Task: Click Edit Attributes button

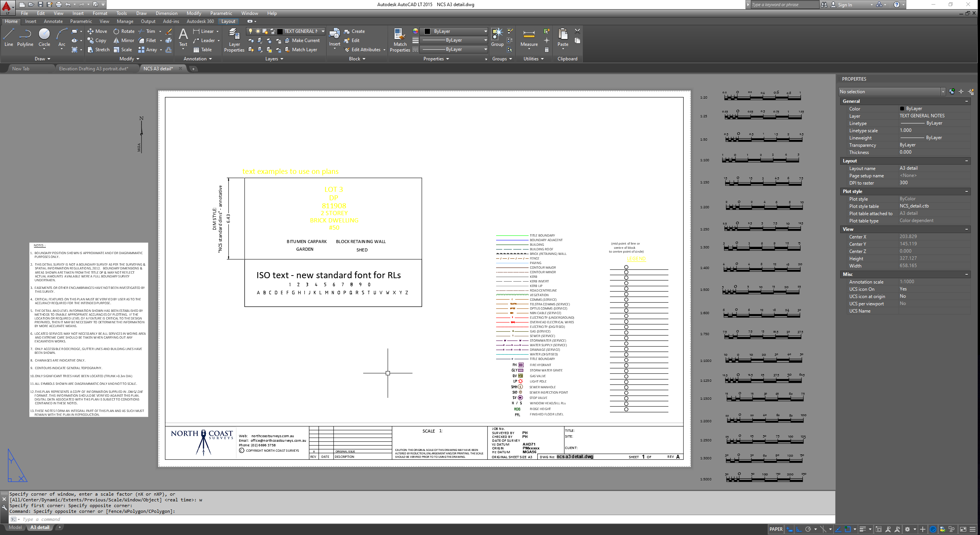Action: (x=362, y=50)
